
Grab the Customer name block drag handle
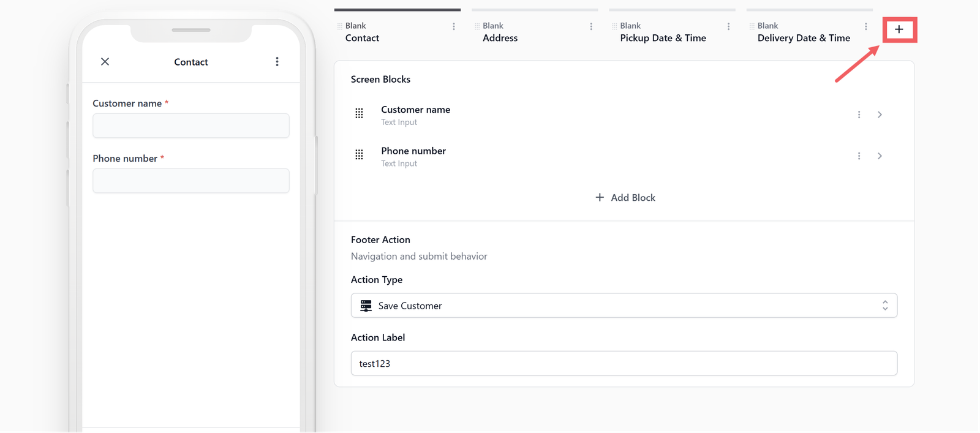pyautogui.click(x=359, y=113)
